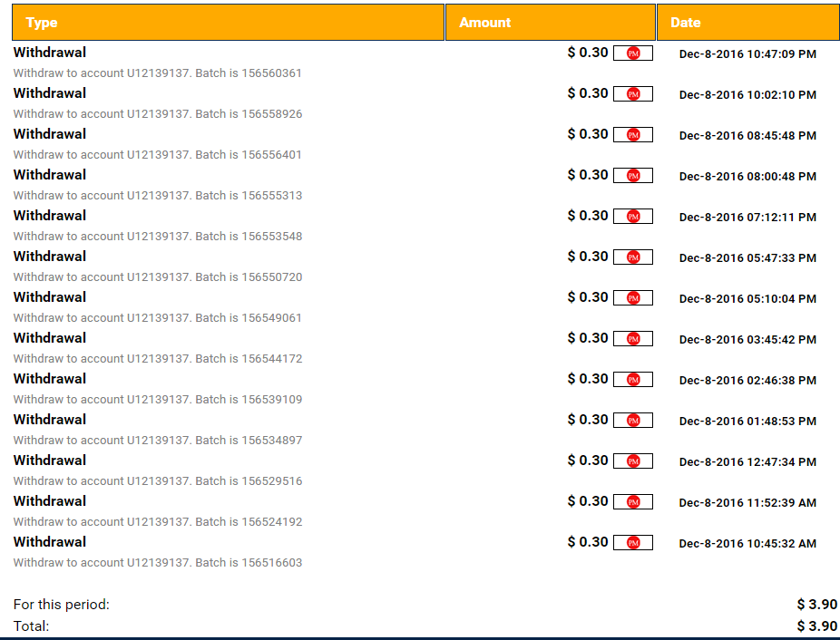
Task: Click date Dec-8-2016 08:00:48 PM
Action: point(747,176)
